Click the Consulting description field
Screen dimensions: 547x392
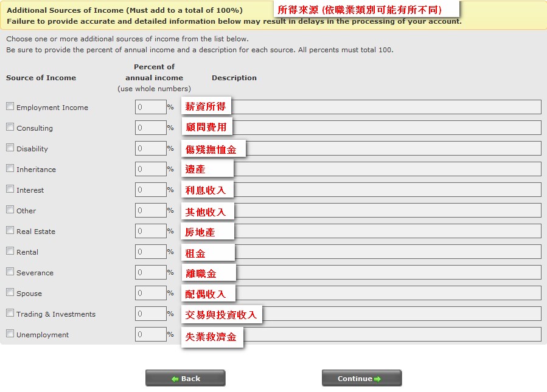361,128
